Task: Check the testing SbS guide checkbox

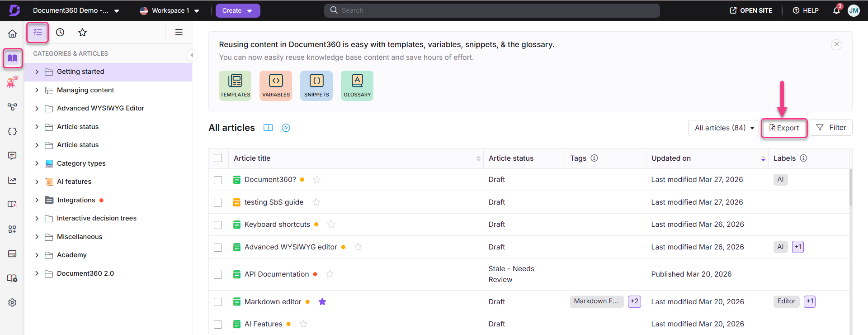Action: click(x=218, y=202)
